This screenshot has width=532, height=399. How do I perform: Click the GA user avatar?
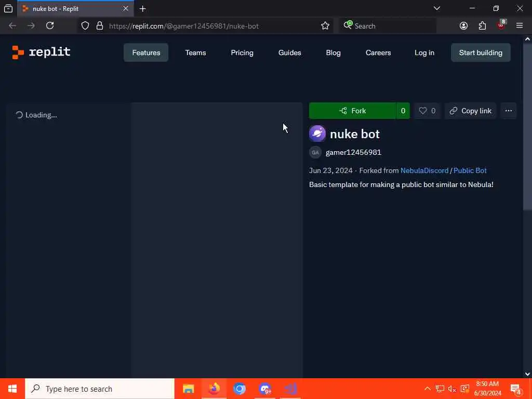click(315, 152)
